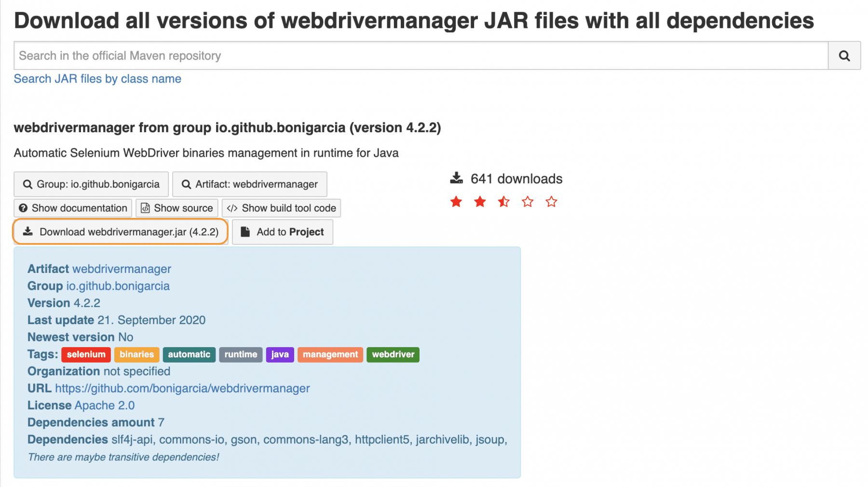
Task: Click the magnifier search icon
Action: (x=844, y=55)
